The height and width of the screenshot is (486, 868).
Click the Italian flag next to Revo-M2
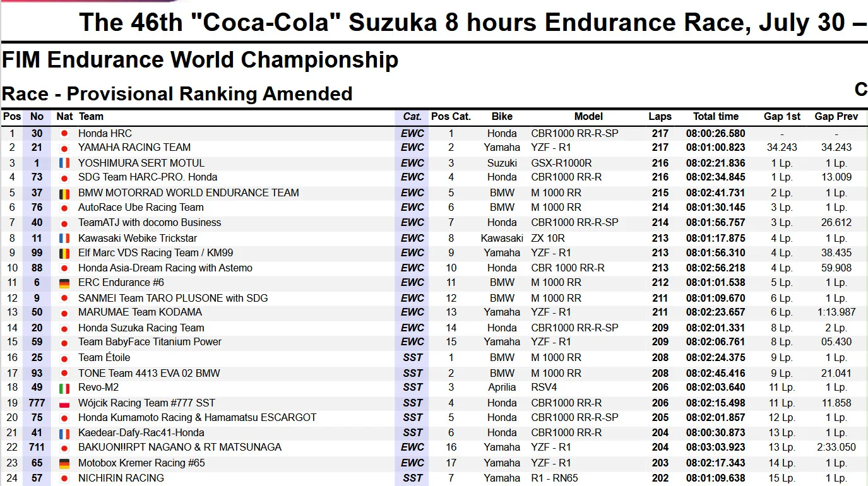click(x=64, y=388)
